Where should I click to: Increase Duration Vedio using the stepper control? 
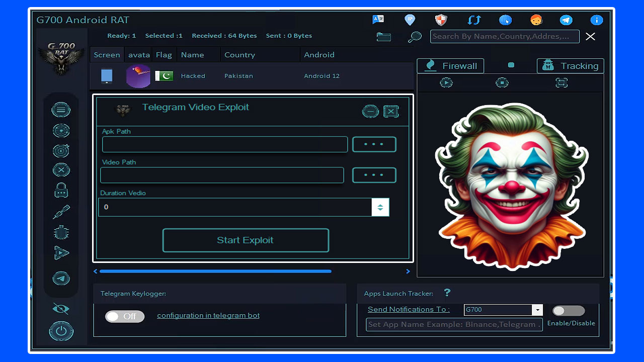tap(381, 204)
